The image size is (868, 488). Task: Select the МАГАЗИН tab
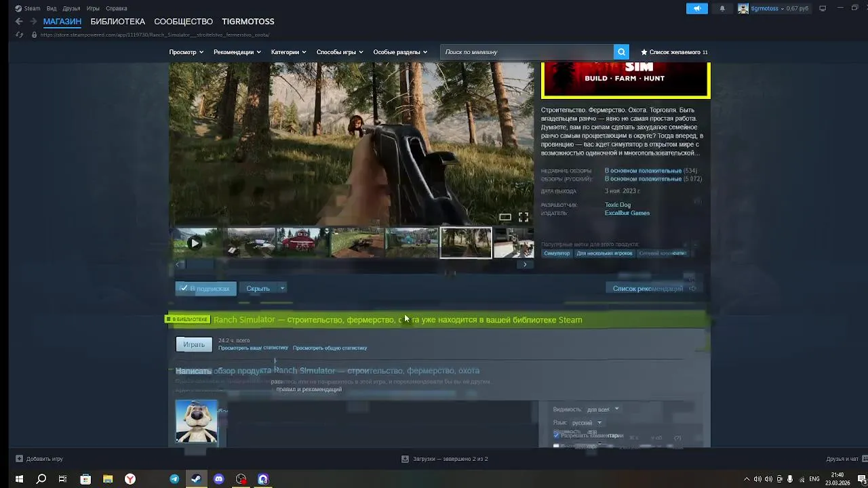tap(62, 22)
